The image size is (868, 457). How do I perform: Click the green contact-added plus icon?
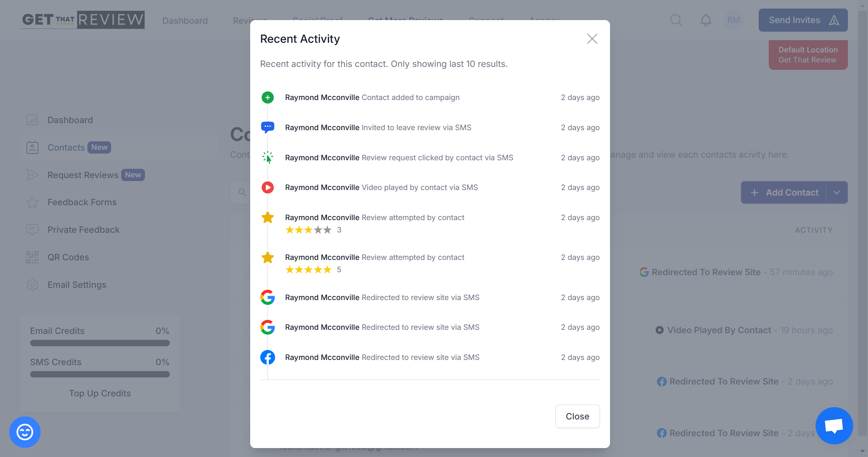click(x=268, y=97)
